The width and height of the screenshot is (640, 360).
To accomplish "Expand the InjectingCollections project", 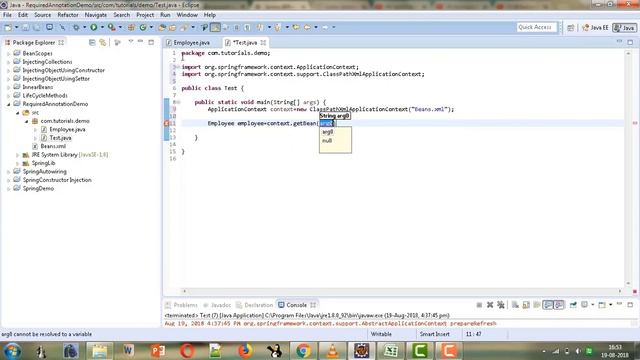I will pyautogui.click(x=9, y=62).
